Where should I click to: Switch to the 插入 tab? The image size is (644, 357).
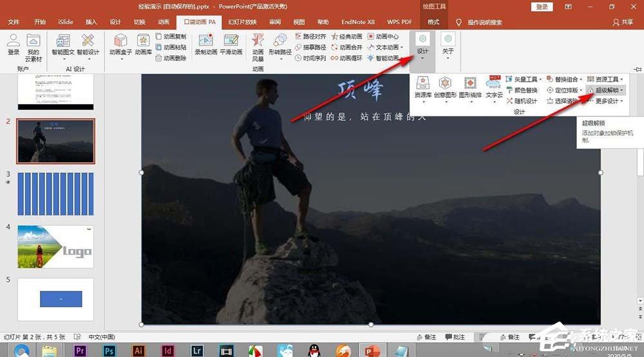(x=91, y=22)
